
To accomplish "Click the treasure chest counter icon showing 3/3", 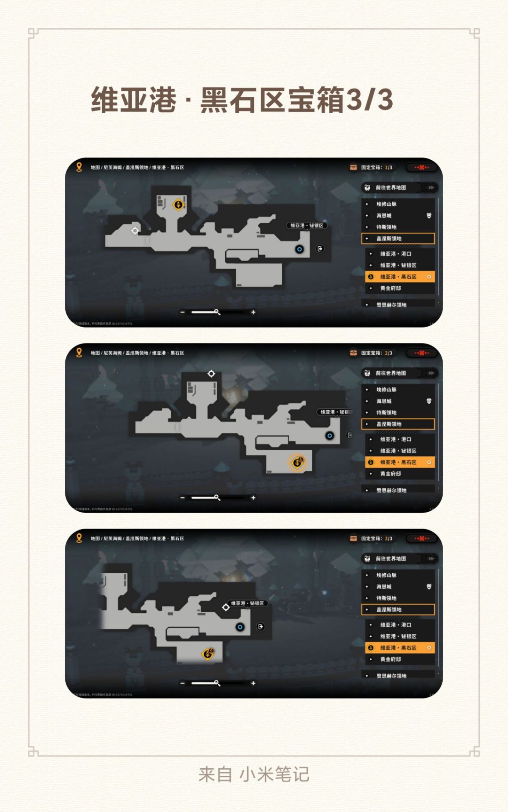I will tap(353, 539).
